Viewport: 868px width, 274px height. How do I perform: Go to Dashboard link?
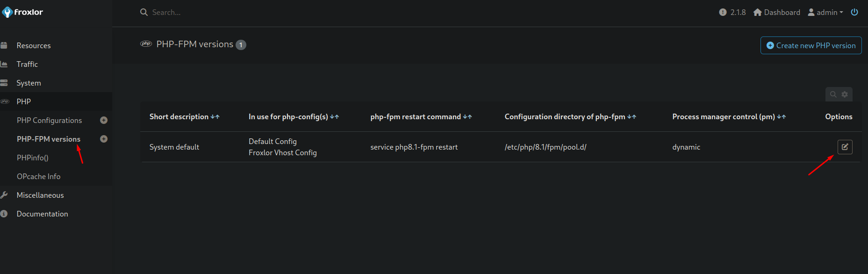click(777, 12)
